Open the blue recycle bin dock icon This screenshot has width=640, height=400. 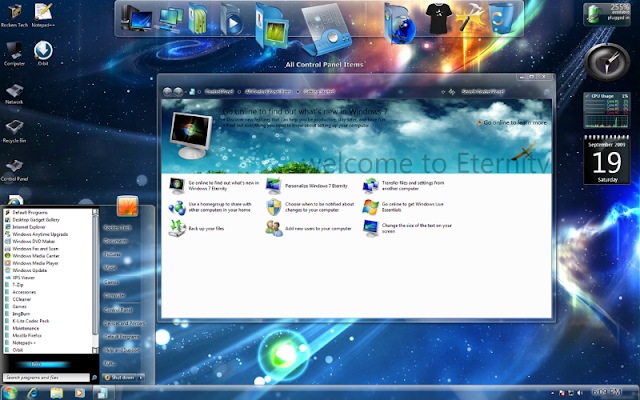pos(502,18)
